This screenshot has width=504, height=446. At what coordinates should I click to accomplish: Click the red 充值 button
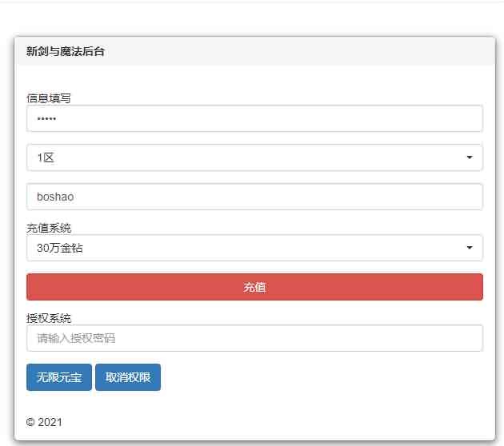(254, 287)
